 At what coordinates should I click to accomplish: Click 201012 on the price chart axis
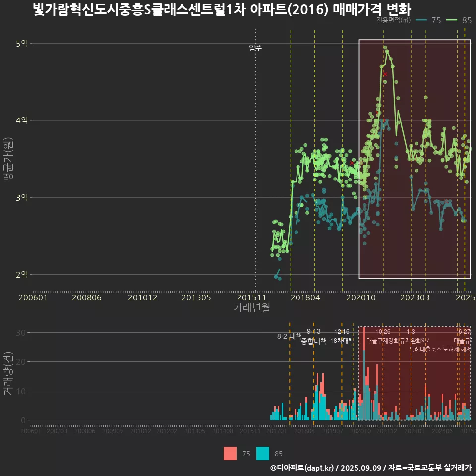[x=142, y=297]
